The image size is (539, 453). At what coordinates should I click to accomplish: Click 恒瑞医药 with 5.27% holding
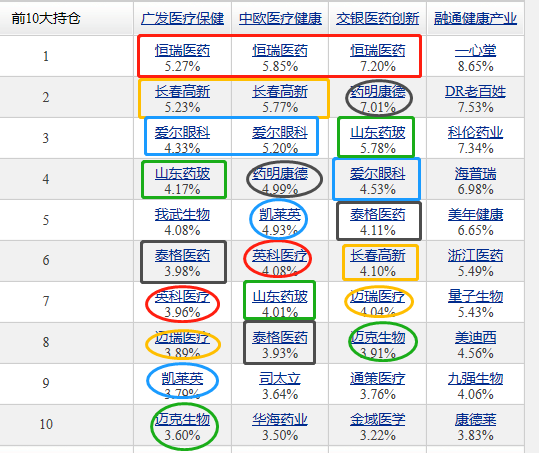coord(183,51)
